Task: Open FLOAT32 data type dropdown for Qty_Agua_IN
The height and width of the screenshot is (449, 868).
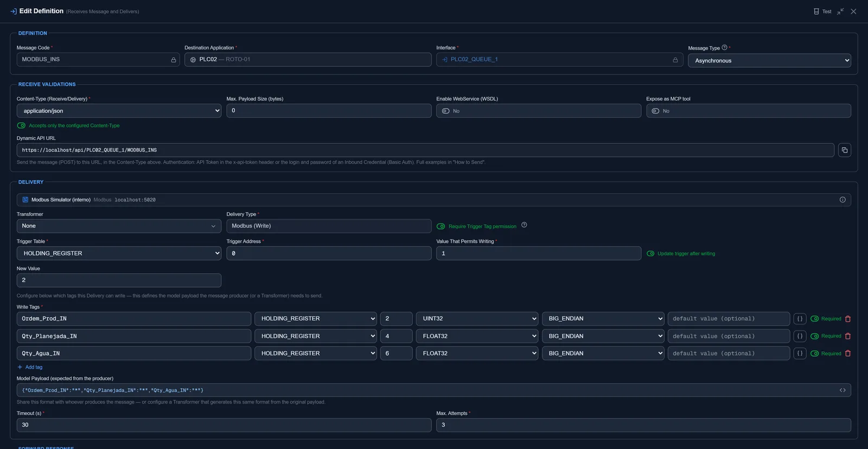Action: (x=477, y=353)
